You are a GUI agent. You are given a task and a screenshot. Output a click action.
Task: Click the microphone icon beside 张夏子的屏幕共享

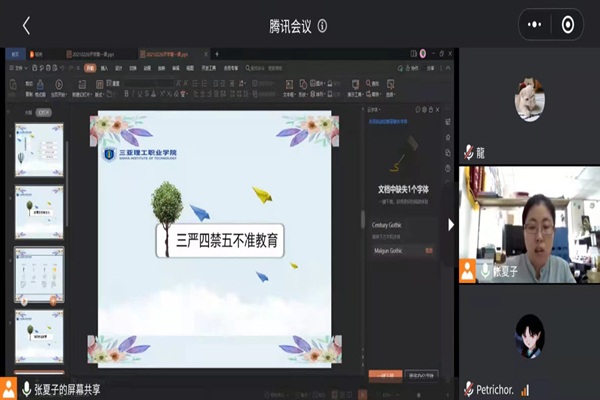26,389
